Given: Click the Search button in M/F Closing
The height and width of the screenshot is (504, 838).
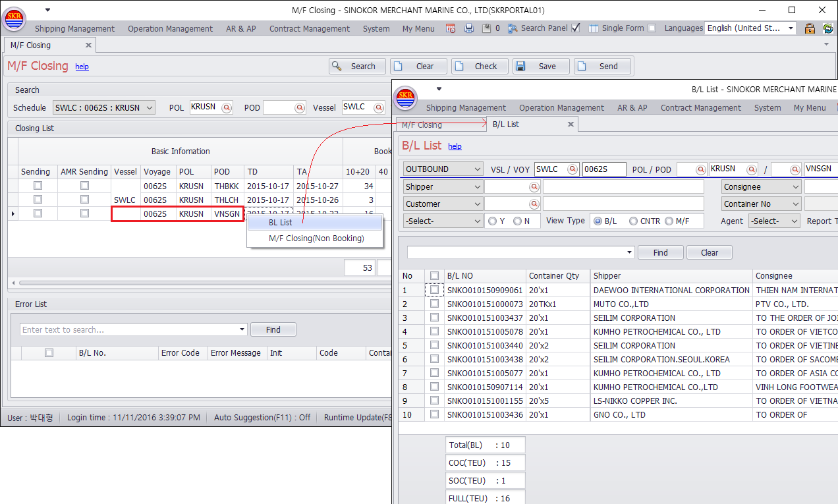Looking at the screenshot, I should point(356,67).
